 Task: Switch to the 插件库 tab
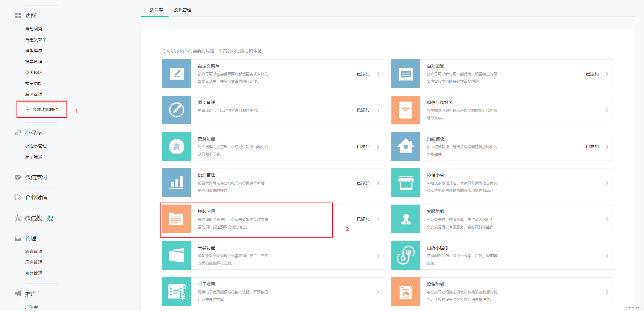[156, 10]
